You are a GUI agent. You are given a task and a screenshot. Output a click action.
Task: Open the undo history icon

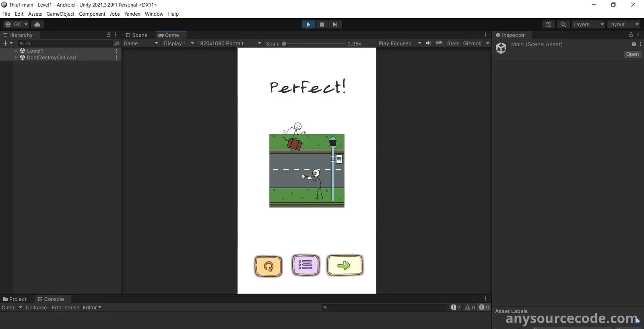click(549, 25)
